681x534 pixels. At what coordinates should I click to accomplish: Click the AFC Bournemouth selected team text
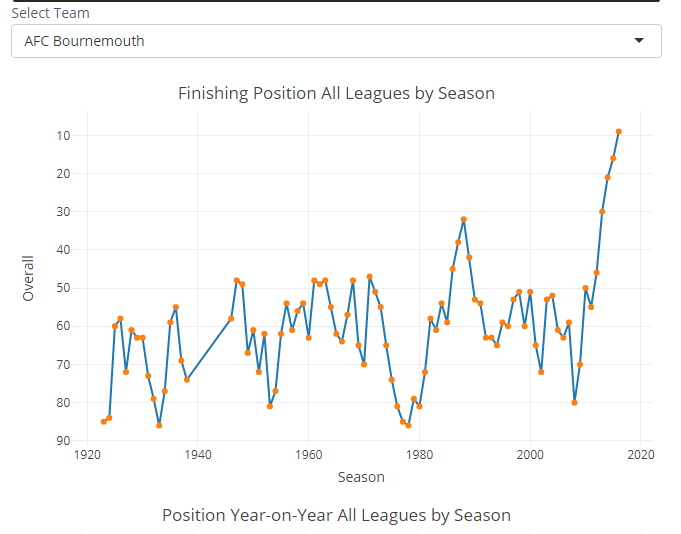[84, 41]
